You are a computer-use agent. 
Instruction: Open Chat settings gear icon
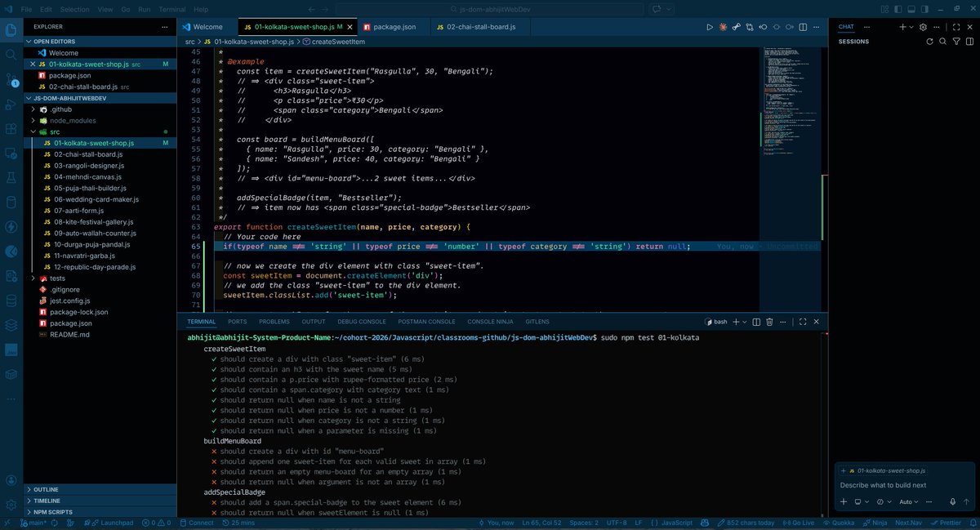(x=923, y=27)
